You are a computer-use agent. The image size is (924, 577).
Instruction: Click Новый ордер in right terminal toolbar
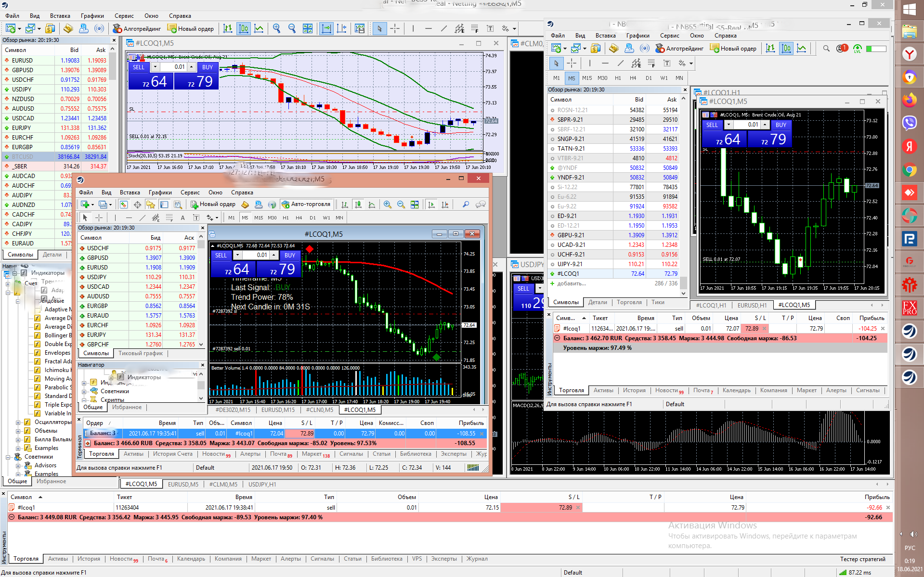coord(733,48)
